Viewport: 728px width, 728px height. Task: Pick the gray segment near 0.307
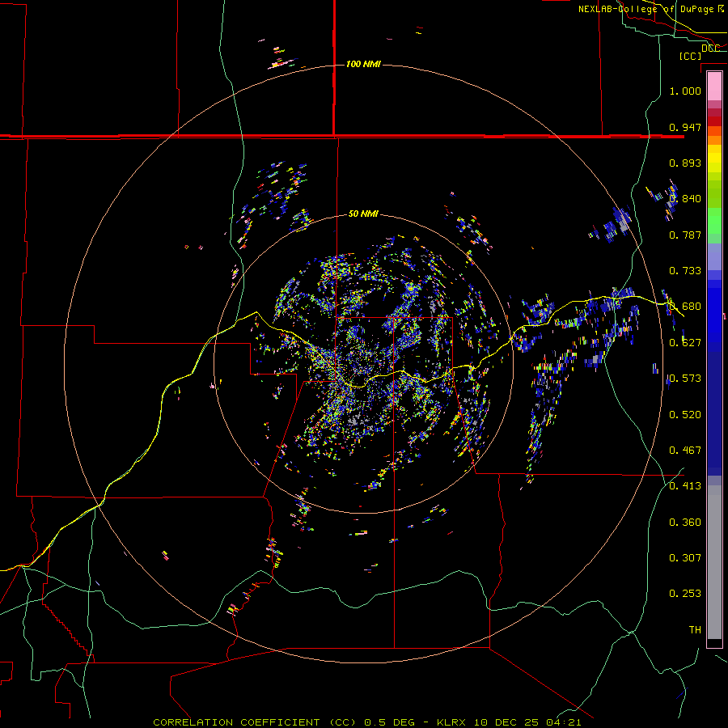[x=714, y=562]
